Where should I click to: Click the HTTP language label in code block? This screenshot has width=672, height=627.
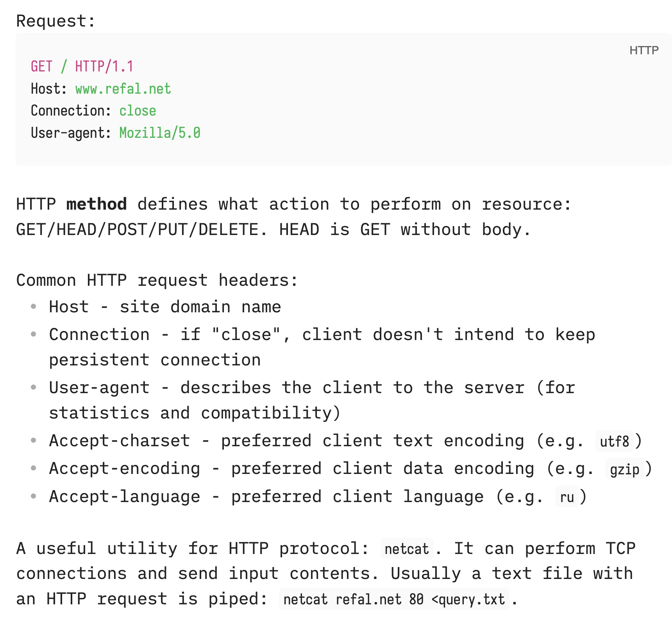644,50
